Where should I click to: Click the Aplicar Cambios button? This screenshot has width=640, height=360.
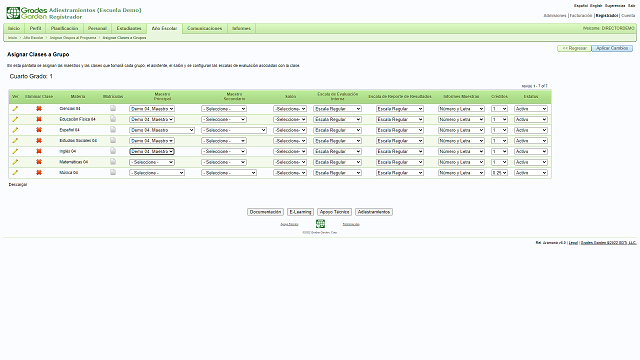pos(612,48)
